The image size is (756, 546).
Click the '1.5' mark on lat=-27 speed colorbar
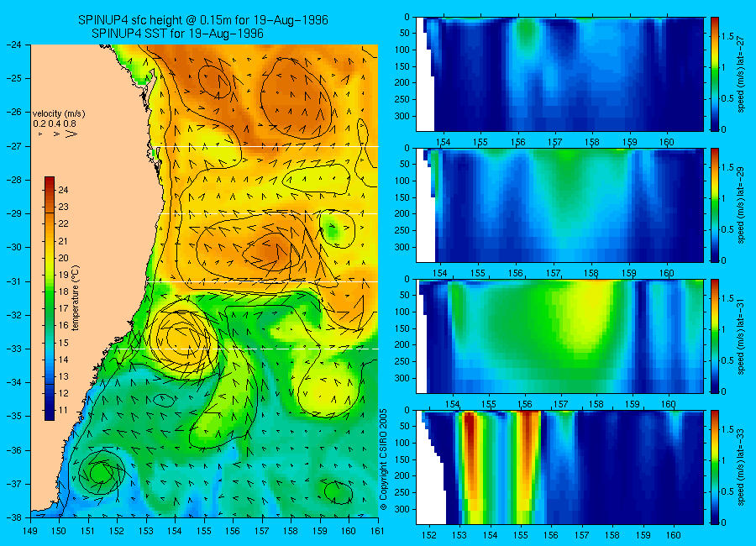(727, 37)
